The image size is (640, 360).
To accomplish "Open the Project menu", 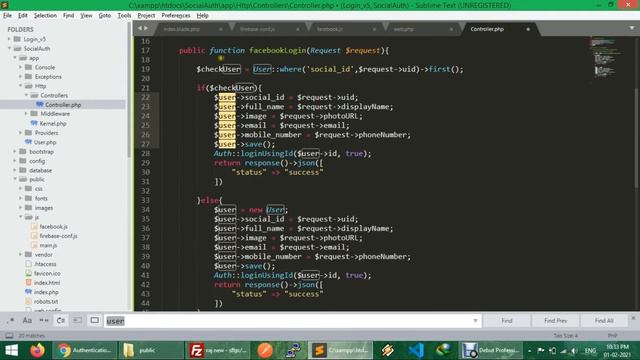I will [146, 16].
